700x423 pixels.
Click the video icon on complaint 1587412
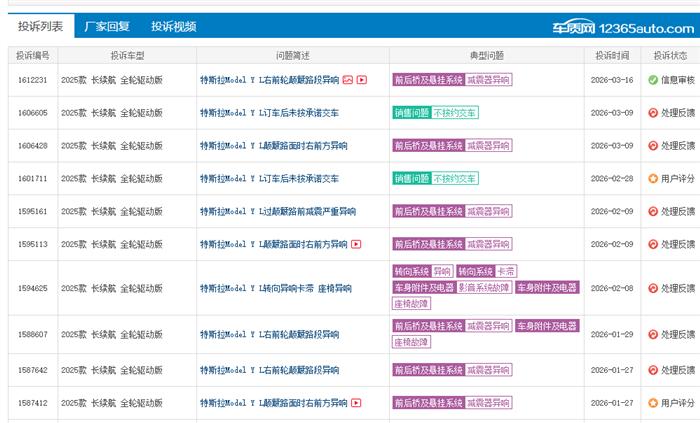coord(356,403)
